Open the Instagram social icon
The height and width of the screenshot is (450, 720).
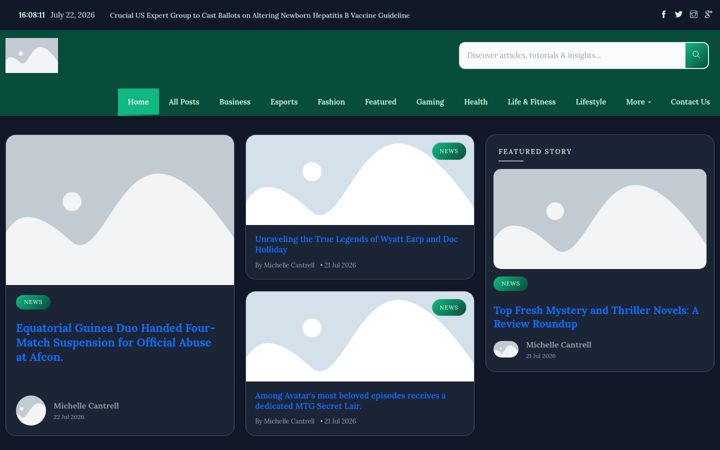[x=693, y=14]
